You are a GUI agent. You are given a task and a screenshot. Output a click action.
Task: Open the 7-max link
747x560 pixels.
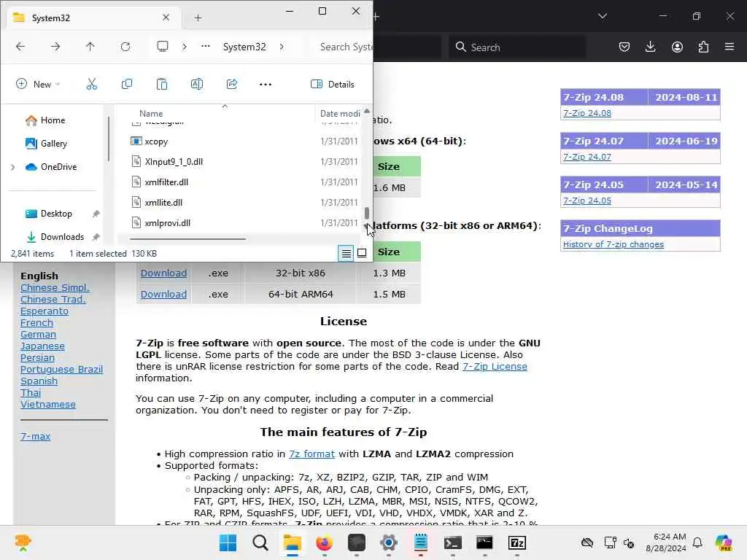(35, 437)
